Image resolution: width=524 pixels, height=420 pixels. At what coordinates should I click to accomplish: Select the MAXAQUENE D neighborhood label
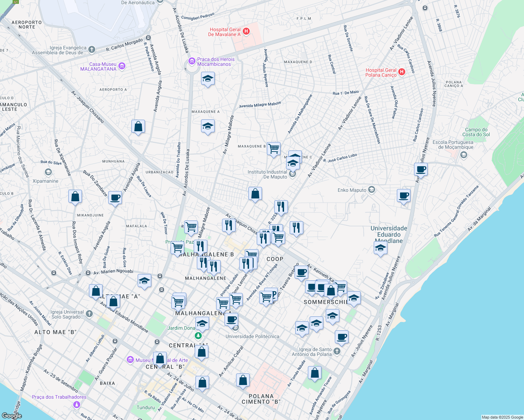[x=298, y=62]
